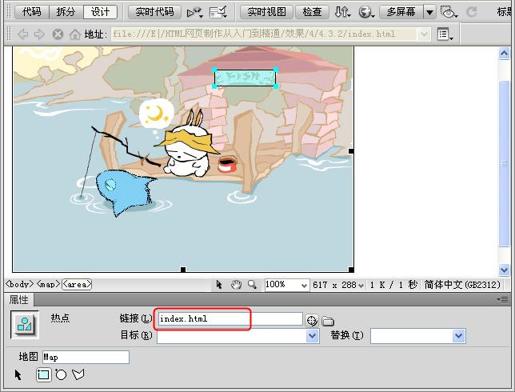
Task: Click the hotspot thumbnail icon in Properties
Action: click(x=24, y=324)
